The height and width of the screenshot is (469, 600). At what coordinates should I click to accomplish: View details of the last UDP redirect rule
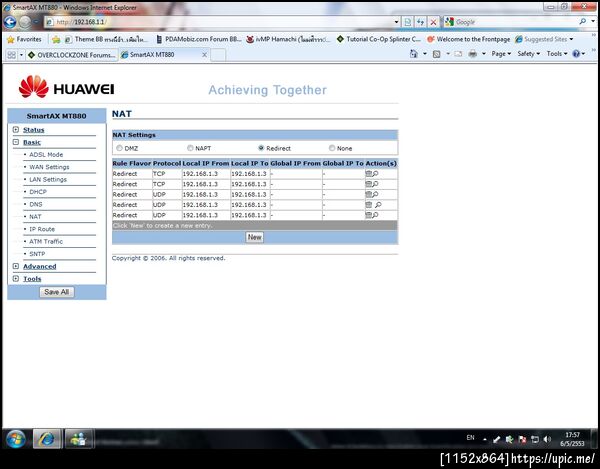pyautogui.click(x=375, y=215)
